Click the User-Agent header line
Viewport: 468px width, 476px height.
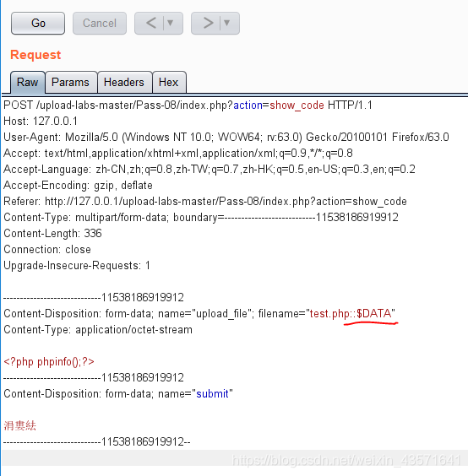point(226,138)
